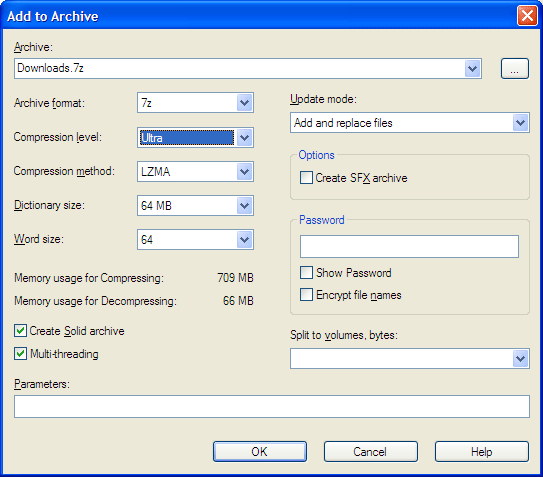Viewport: 543px width, 477px height.
Task: Disable the Multi-threading checkbox
Action: point(20,354)
